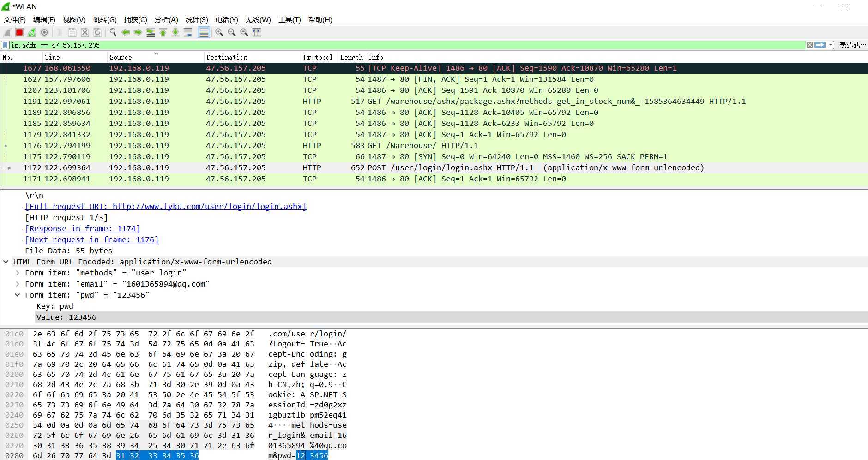The height and width of the screenshot is (460, 868).
Task: Jump to the first packet
Action: pos(163,32)
